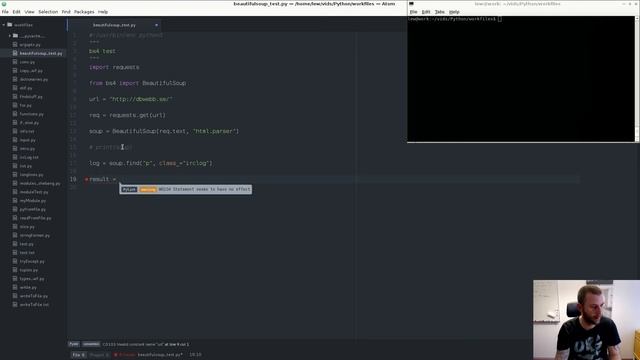640x360 pixels.
Task: Open for.py from the tree
Action: coord(25,105)
